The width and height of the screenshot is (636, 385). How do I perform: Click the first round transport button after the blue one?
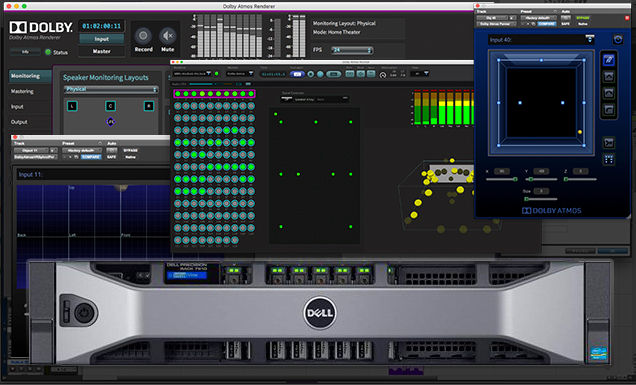tap(311, 74)
